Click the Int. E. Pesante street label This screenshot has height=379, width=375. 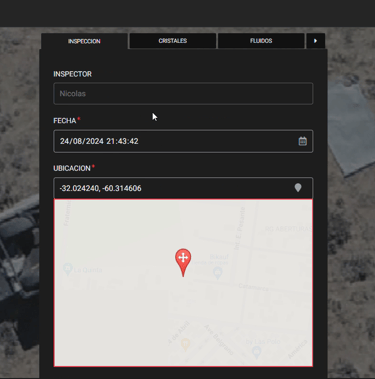coord(240,228)
